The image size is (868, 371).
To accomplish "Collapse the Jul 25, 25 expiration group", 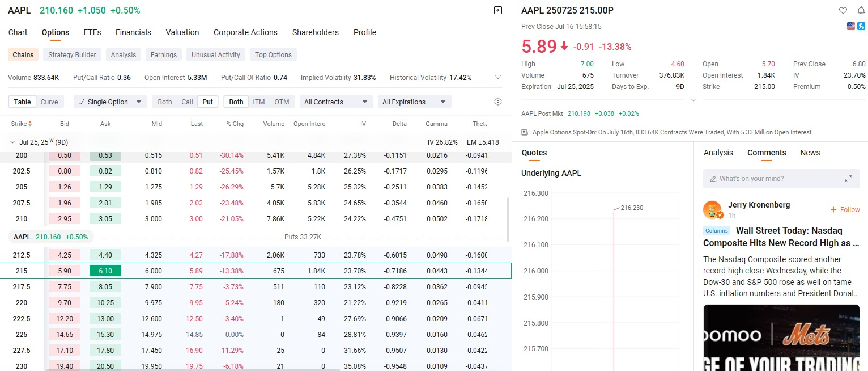I will tap(12, 142).
